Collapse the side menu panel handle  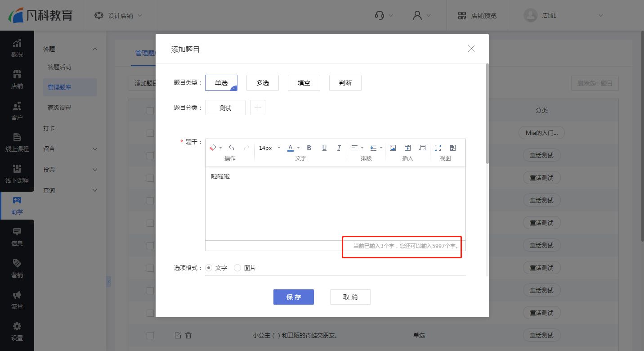(108, 282)
